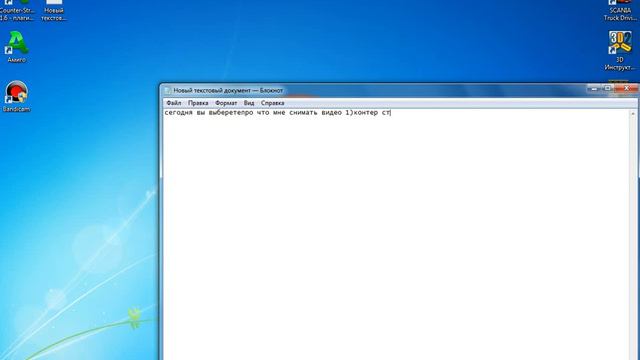Launch the Амиго browser shortcut
Viewport: 640px width, 360px height.
[x=16, y=47]
